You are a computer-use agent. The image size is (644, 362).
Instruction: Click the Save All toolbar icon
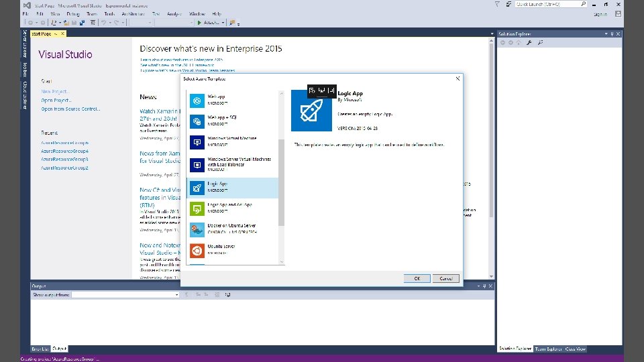[82, 23]
